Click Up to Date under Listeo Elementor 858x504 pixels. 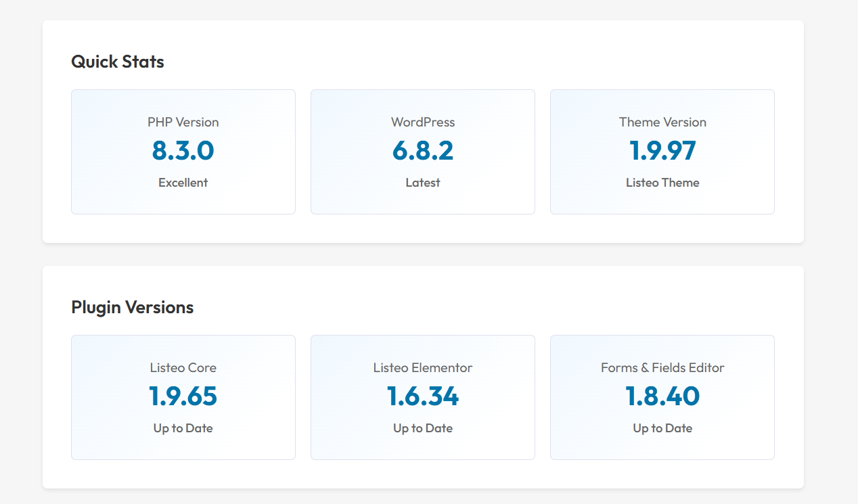tap(423, 428)
